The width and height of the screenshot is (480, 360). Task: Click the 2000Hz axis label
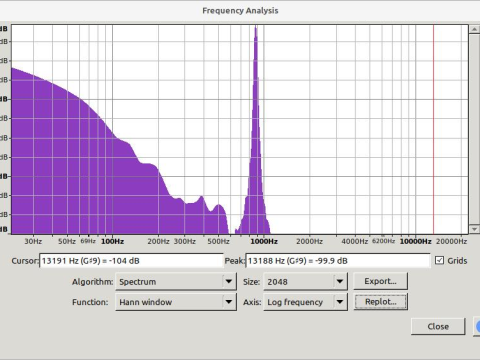[x=309, y=241]
